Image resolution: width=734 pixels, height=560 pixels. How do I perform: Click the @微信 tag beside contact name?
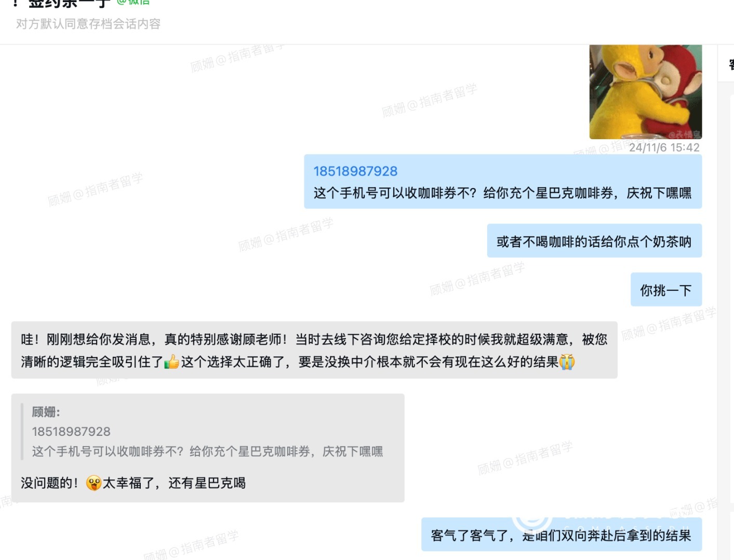click(x=133, y=2)
